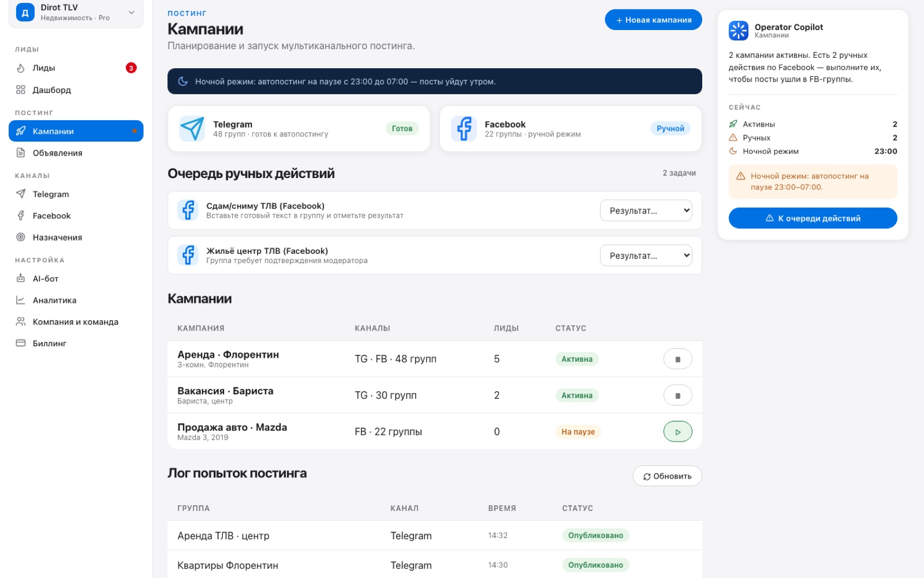Image resolution: width=924 pixels, height=578 pixels.
Task: Open Лиды in the sidebar
Action: pyautogui.click(x=76, y=68)
